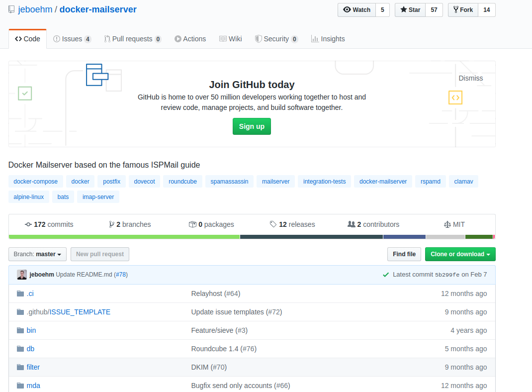
Task: Open the mailserver topic tag
Action: tap(276, 182)
